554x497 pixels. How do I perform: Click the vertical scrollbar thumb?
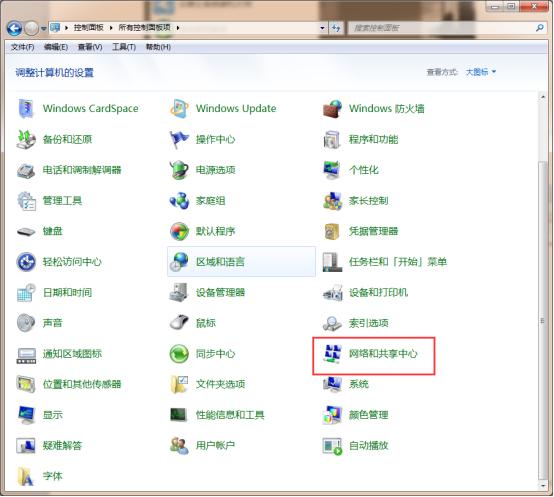coord(542,320)
